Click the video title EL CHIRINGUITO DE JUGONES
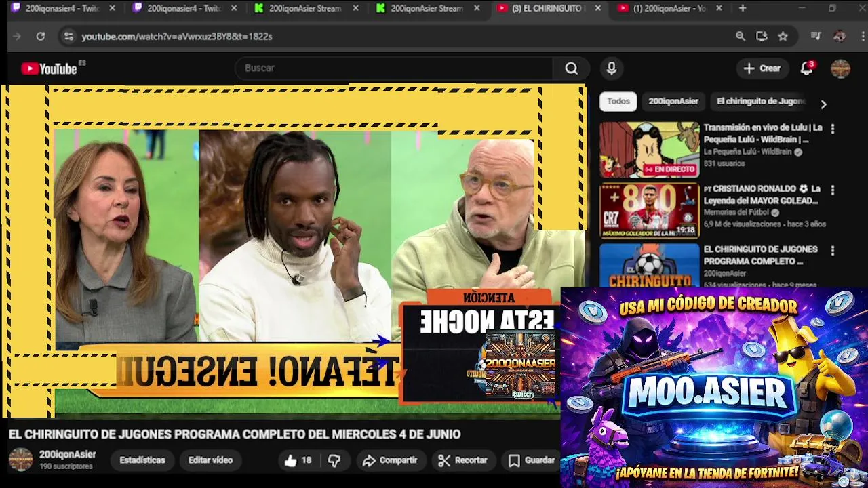 coord(234,434)
